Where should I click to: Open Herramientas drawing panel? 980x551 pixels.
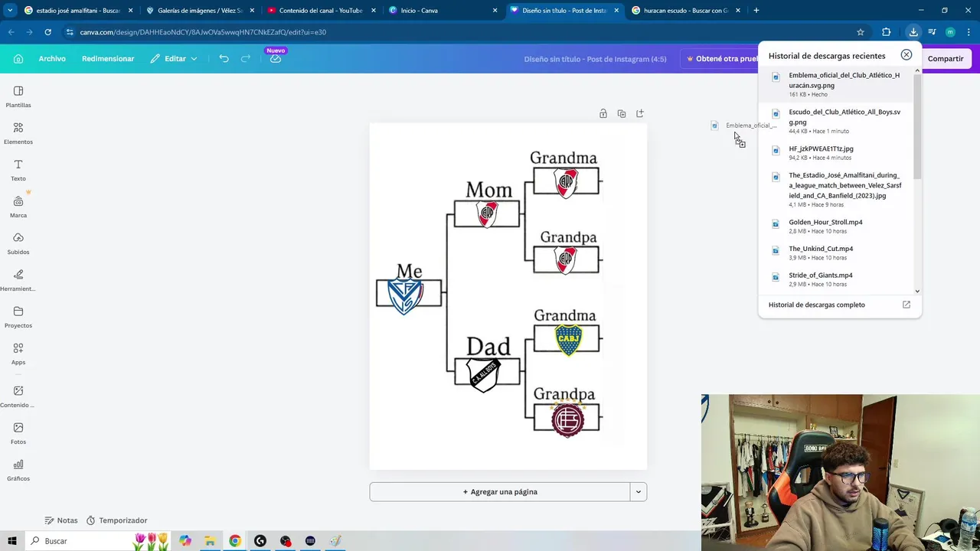[18, 280]
